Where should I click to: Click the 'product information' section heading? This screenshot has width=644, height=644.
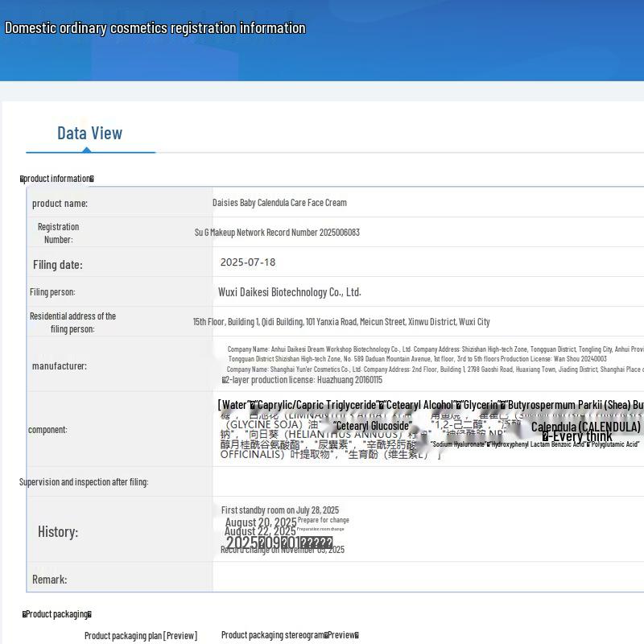click(x=57, y=179)
